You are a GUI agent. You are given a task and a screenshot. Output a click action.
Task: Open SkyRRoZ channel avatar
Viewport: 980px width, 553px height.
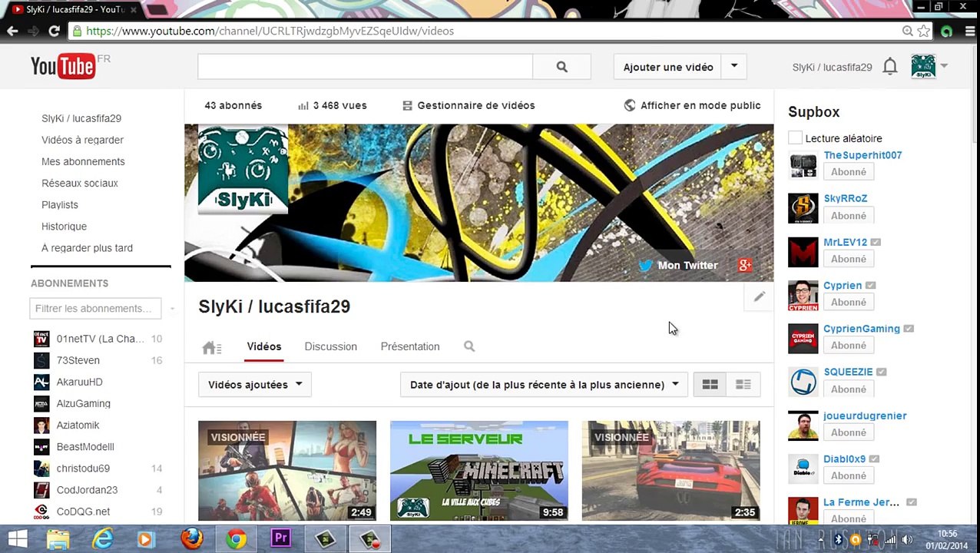click(x=803, y=208)
